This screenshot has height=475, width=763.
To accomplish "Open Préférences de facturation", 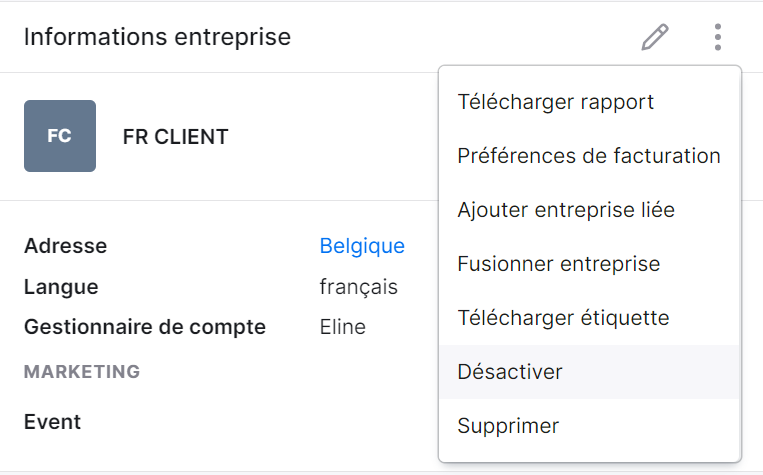I will click(590, 156).
